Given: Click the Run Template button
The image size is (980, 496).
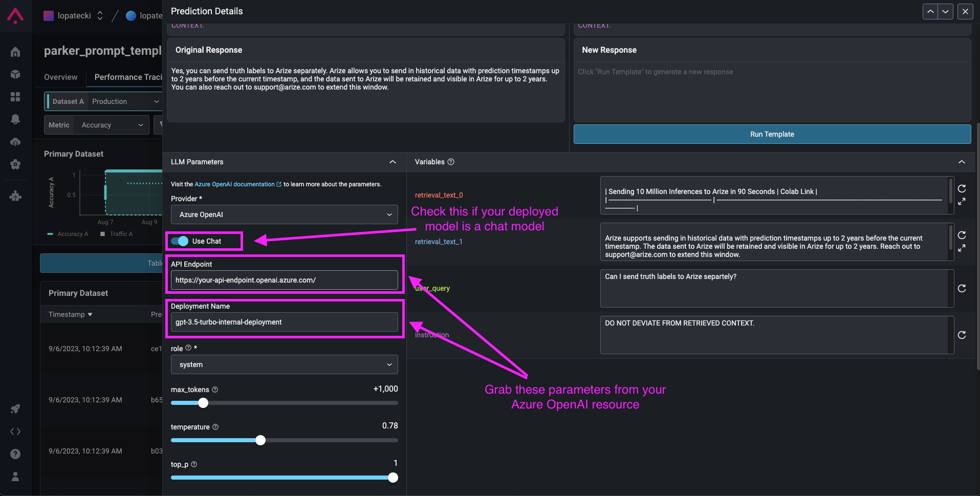Looking at the screenshot, I should 772,134.
